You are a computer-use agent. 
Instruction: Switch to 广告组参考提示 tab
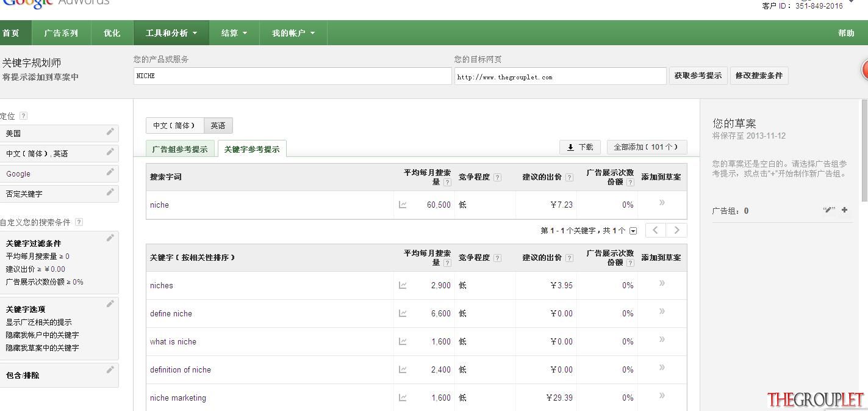pyautogui.click(x=180, y=149)
